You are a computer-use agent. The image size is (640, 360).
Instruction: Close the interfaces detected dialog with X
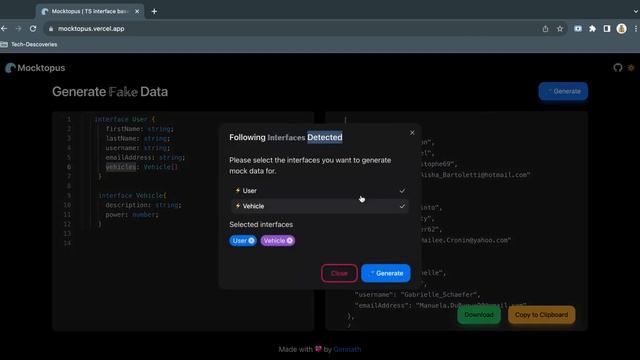pos(412,133)
